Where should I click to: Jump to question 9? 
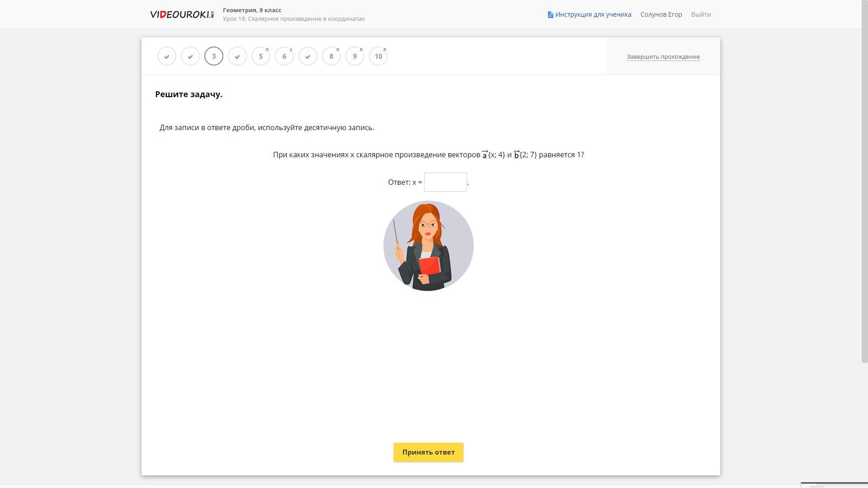355,56
